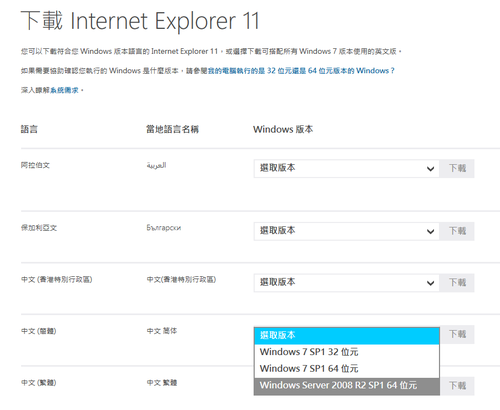
Task: Click the Arabic-script native language name
Action: coord(156,165)
